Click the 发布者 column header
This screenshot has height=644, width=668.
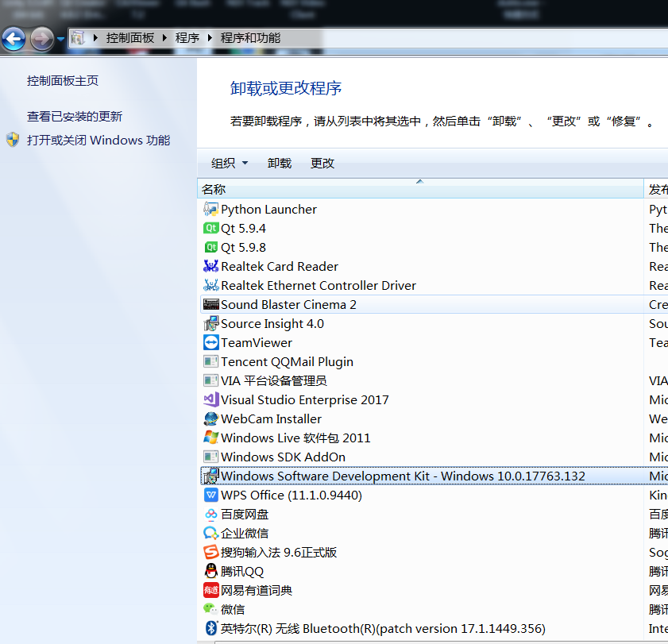tap(657, 189)
